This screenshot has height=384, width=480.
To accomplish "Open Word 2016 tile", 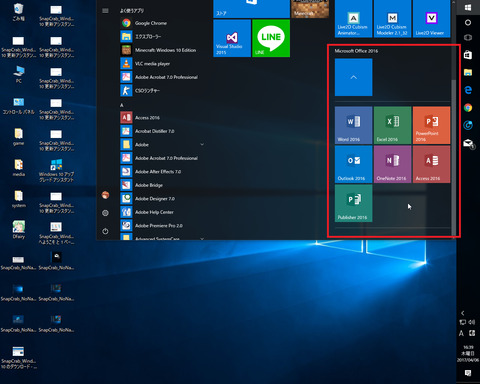I will (x=353, y=125).
